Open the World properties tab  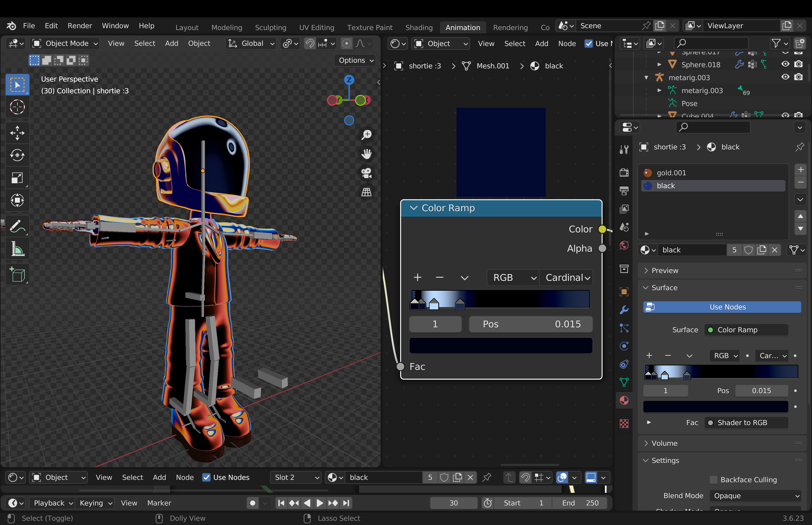[x=624, y=245]
